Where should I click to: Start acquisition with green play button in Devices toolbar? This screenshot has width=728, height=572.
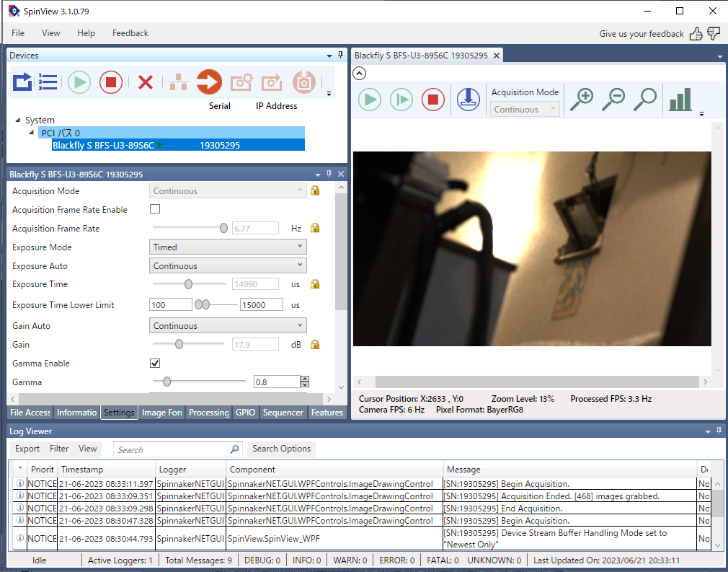pos(79,82)
